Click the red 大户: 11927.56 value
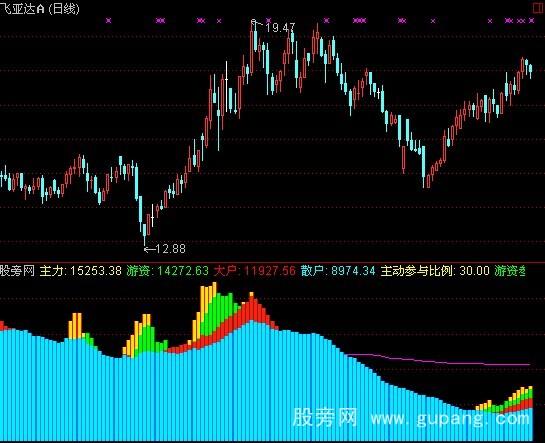Screen dimensions: 545x443 [x=254, y=270]
